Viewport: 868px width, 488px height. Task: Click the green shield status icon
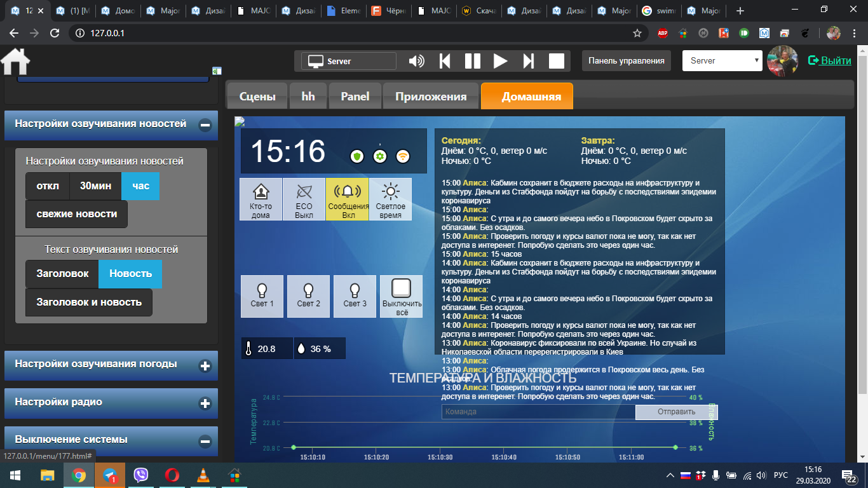[357, 156]
